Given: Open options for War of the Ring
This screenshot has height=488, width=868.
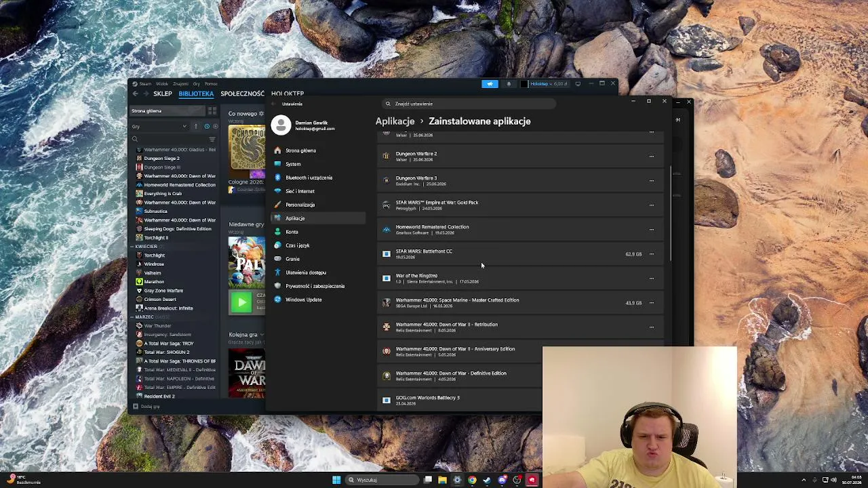Looking at the screenshot, I should [x=652, y=279].
